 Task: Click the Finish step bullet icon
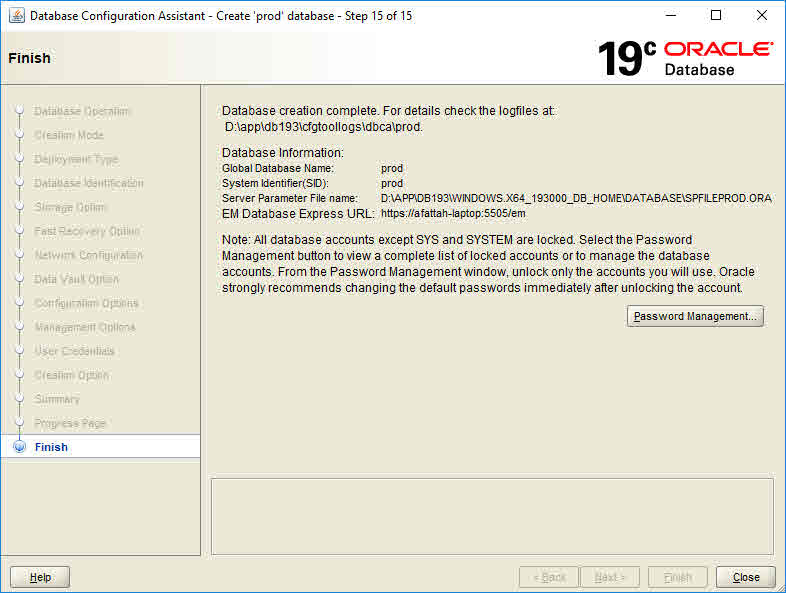pos(19,447)
